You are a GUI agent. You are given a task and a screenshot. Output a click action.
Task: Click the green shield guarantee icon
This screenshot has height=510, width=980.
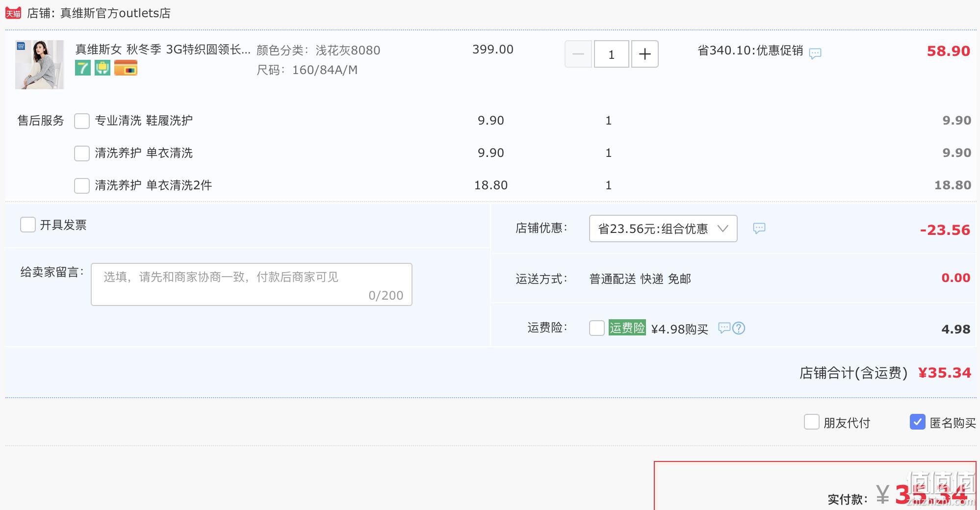click(103, 68)
